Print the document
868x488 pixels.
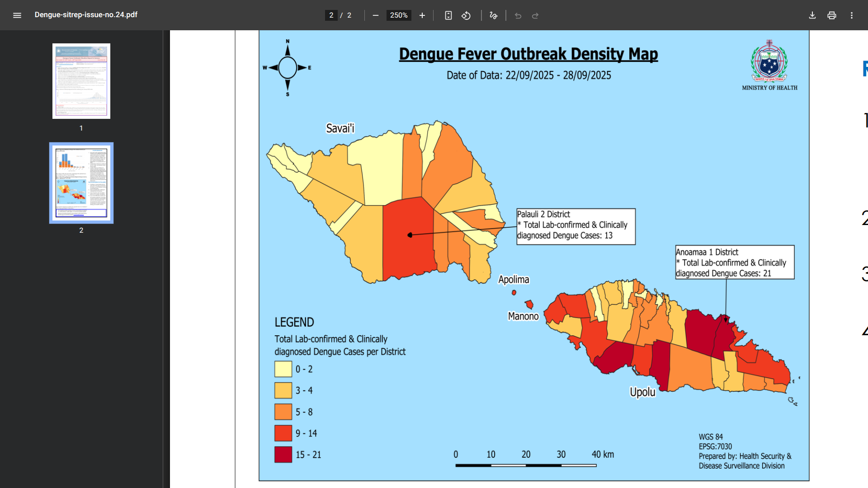point(832,15)
